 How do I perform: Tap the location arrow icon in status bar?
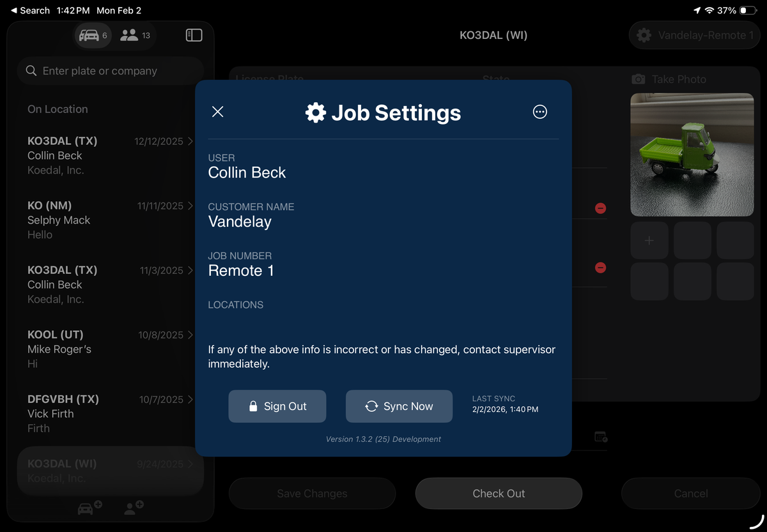coord(697,11)
